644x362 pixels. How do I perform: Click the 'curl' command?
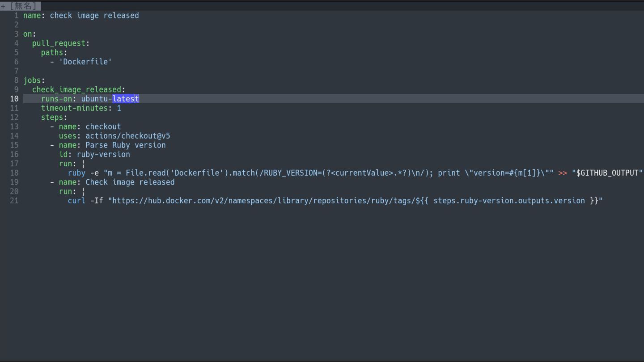point(76,201)
